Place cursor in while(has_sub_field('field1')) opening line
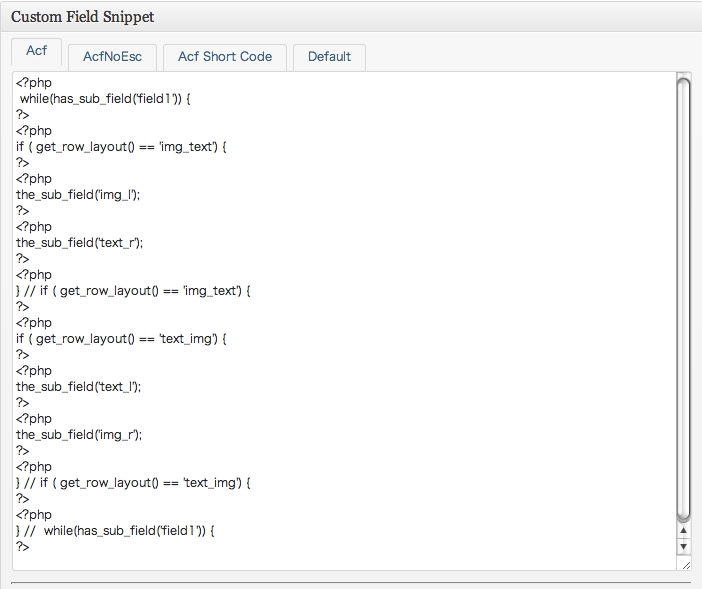This screenshot has height=589, width=702. (105, 99)
